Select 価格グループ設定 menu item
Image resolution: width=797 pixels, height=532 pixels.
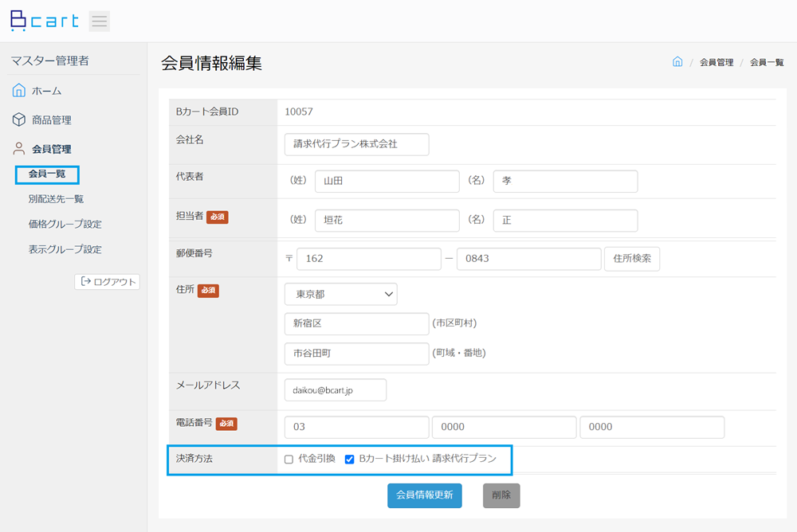point(65,224)
